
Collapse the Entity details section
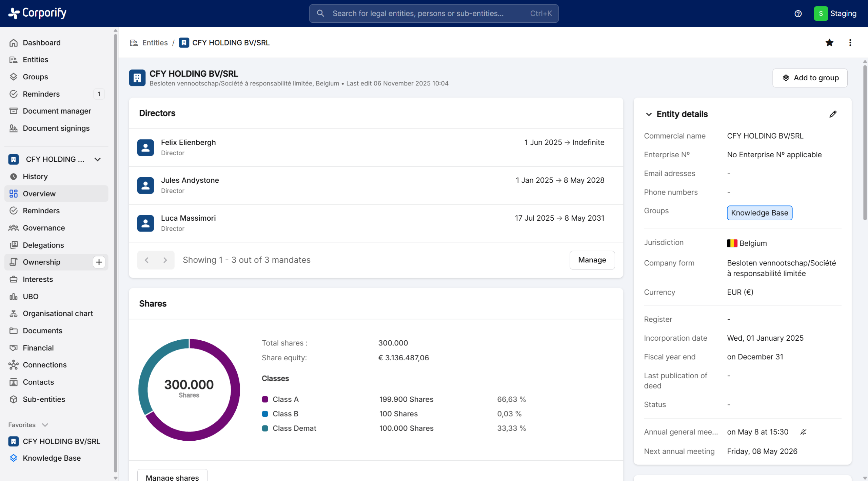coord(649,114)
